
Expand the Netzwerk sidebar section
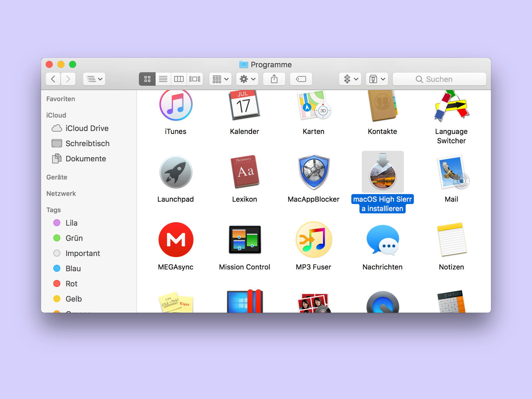tap(61, 194)
